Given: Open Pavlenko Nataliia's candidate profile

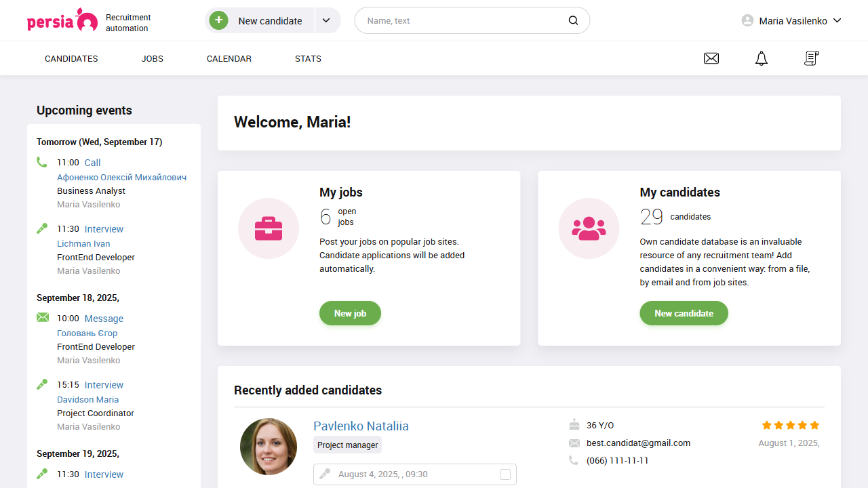Looking at the screenshot, I should tap(361, 426).
